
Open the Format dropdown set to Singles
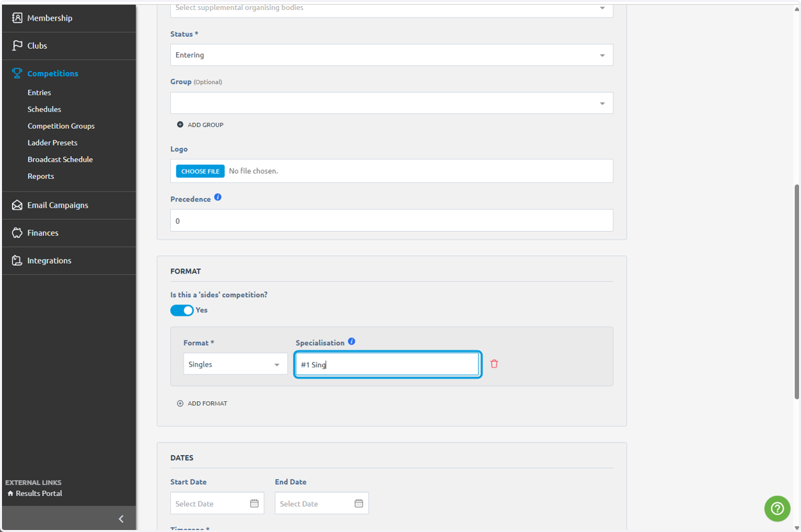(x=236, y=364)
